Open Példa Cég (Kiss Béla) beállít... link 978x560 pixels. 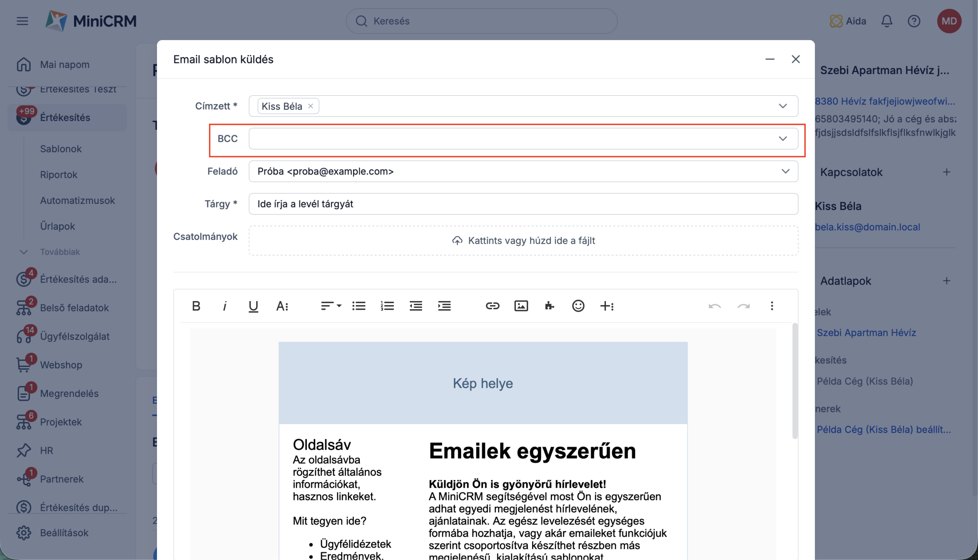coord(884,429)
